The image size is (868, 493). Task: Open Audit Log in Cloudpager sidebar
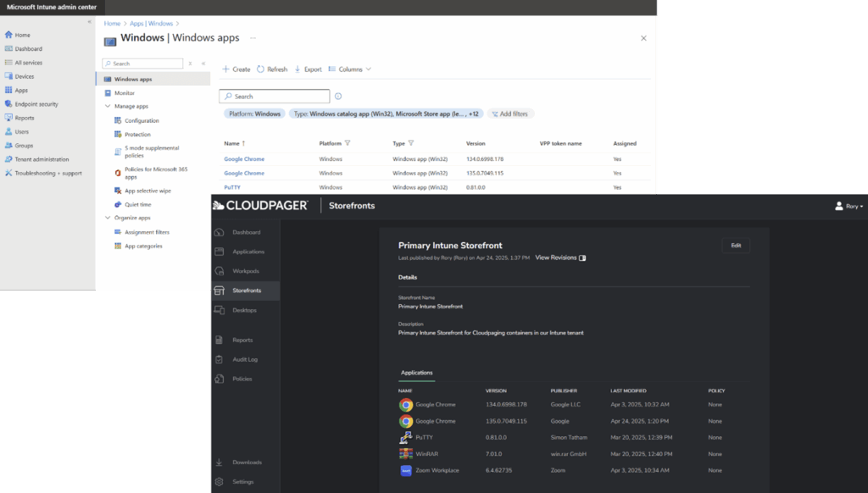246,360
